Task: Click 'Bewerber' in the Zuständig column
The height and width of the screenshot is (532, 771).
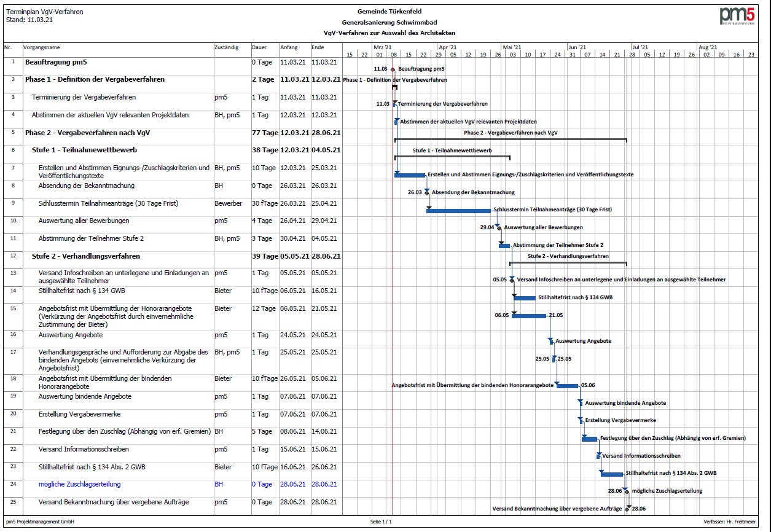Action: (x=229, y=203)
